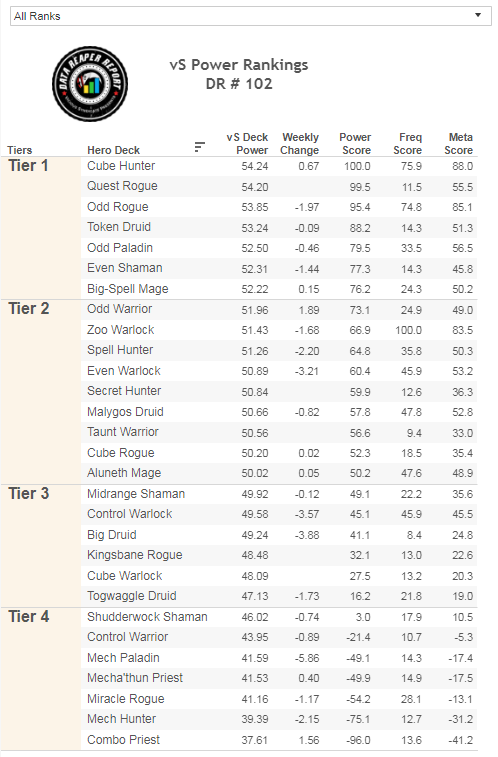Click the Hero Deck column header
The image size is (498, 757).
point(113,150)
